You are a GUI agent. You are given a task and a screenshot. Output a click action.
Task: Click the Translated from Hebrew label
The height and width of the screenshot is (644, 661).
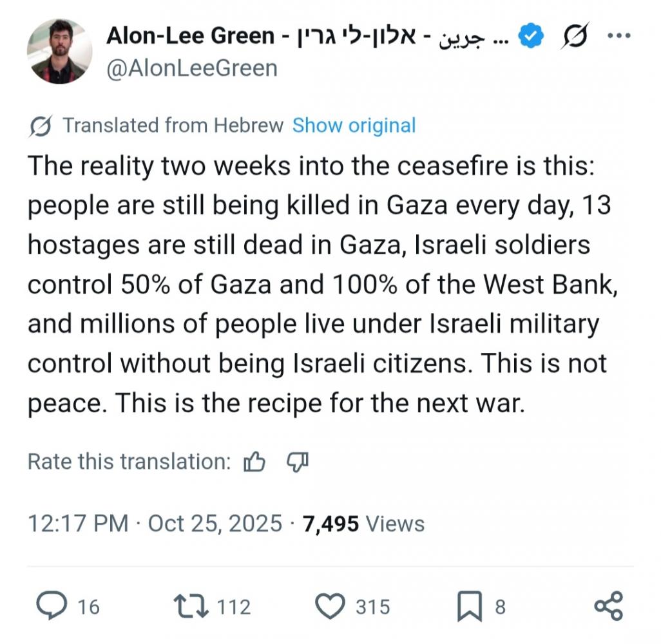[x=173, y=126]
